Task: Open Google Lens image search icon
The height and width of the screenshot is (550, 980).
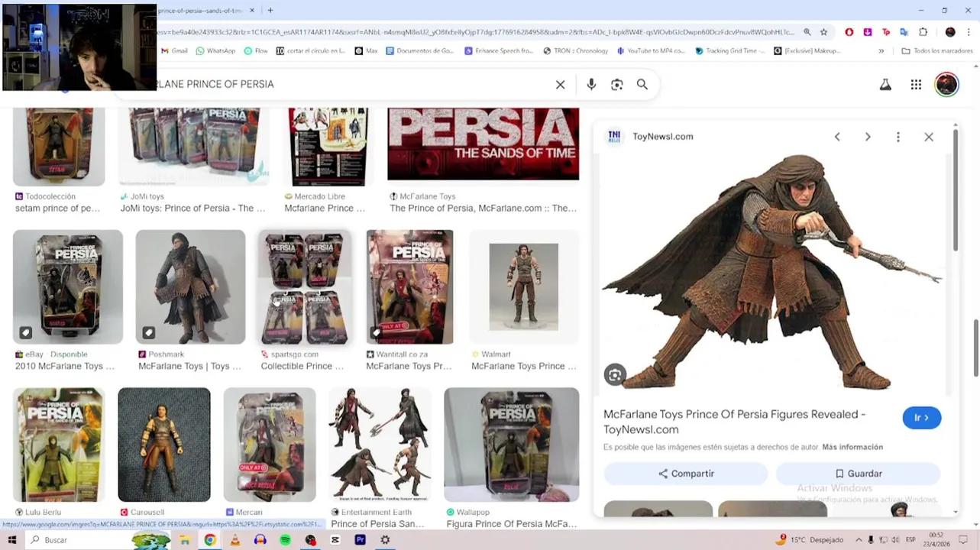Action: pyautogui.click(x=617, y=85)
